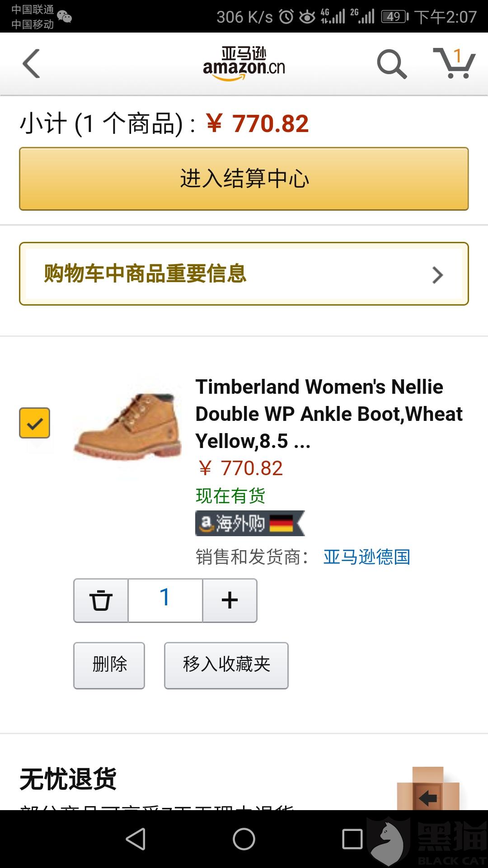
Task: Click 进入结算中心 checkout button
Action: coord(244,179)
